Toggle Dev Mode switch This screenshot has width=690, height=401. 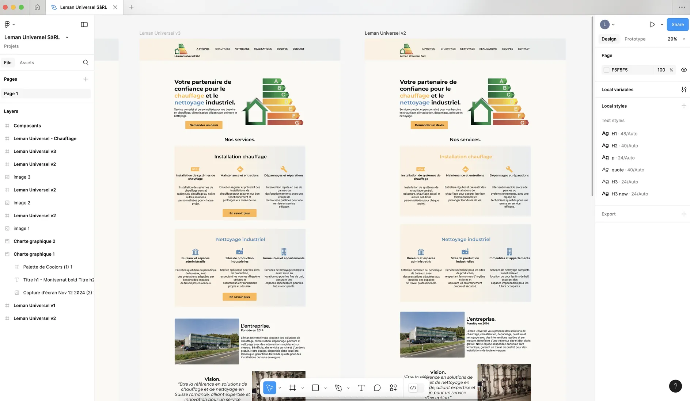(413, 387)
